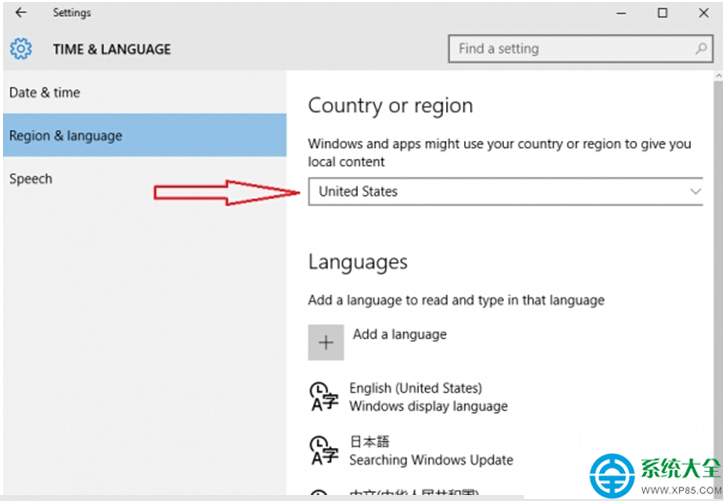Maximize the Settings window

(663, 13)
